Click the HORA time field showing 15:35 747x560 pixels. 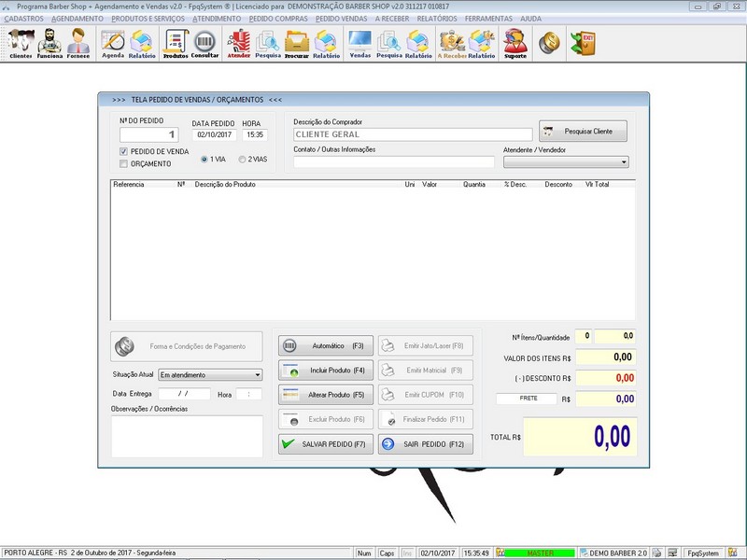[x=255, y=134]
